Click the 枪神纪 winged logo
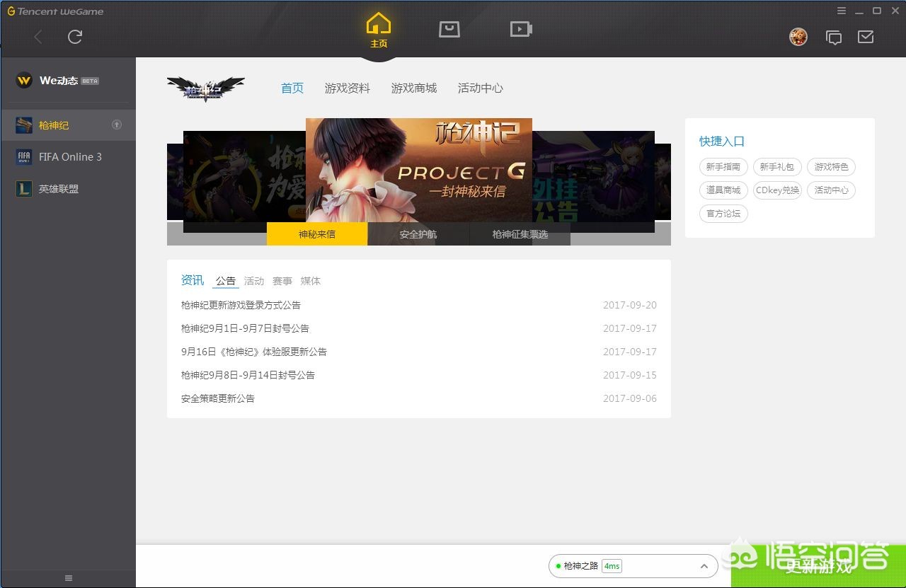 206,88
